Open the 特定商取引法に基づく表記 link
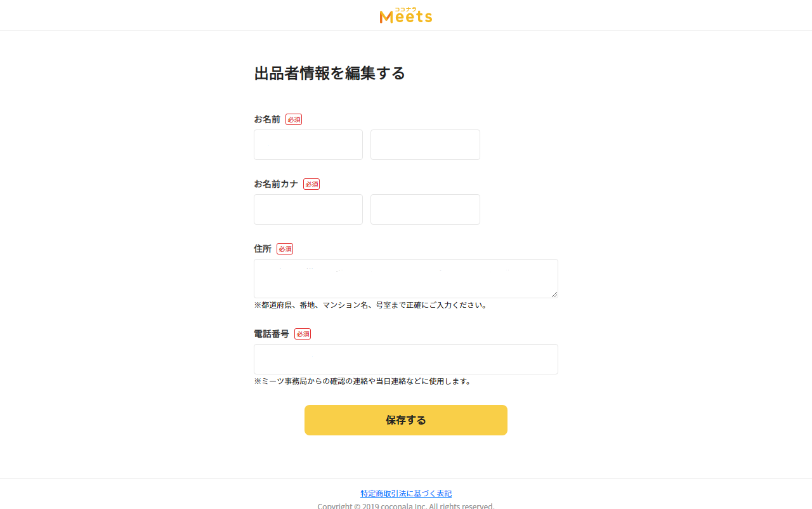The image size is (812, 509). click(406, 494)
